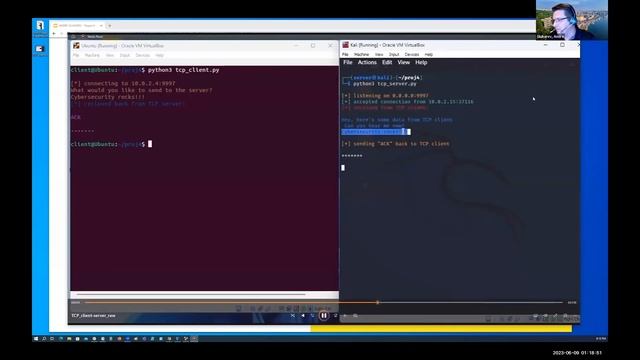The width and height of the screenshot is (640, 360).
Task: Open the Kali VirtualBox window's Devices menu
Action: (411, 54)
